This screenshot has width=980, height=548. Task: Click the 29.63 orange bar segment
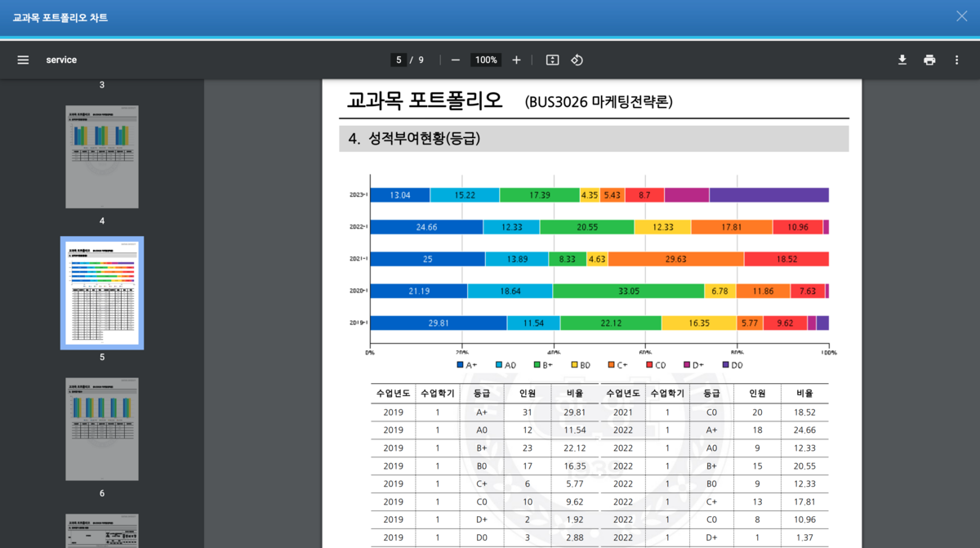[x=675, y=259]
